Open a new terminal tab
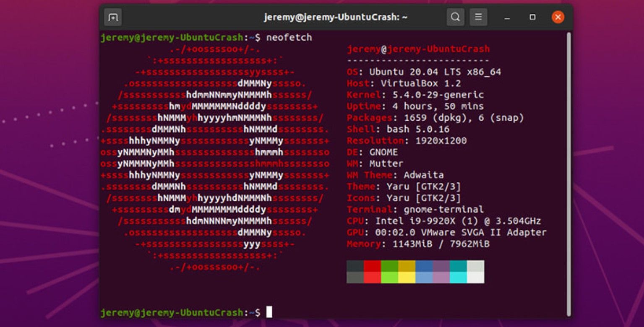This screenshot has height=327, width=644. [113, 17]
